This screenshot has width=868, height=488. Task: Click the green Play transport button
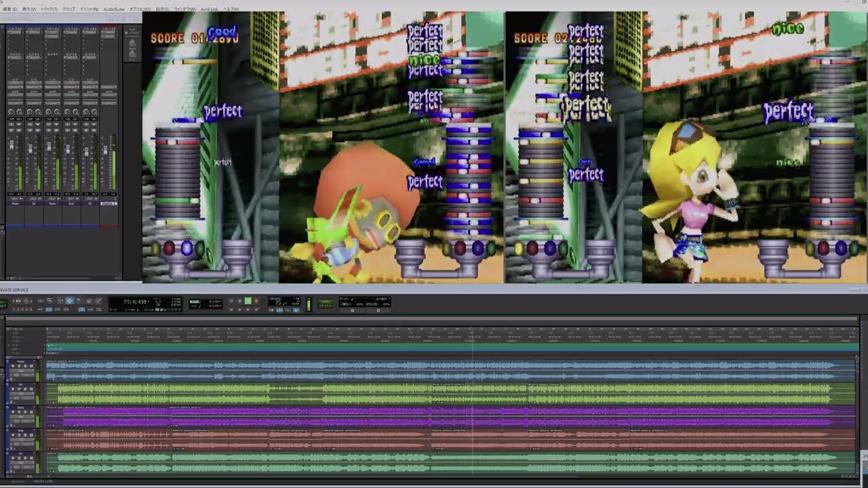coord(248,301)
